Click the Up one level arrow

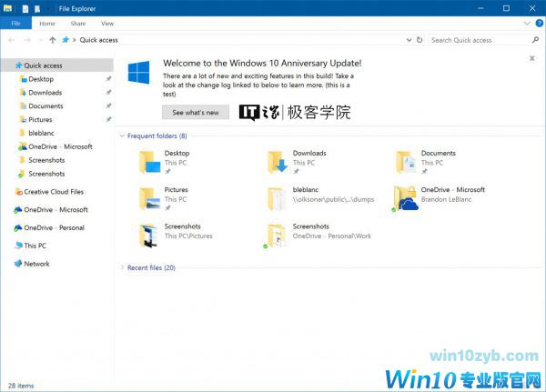(53, 40)
